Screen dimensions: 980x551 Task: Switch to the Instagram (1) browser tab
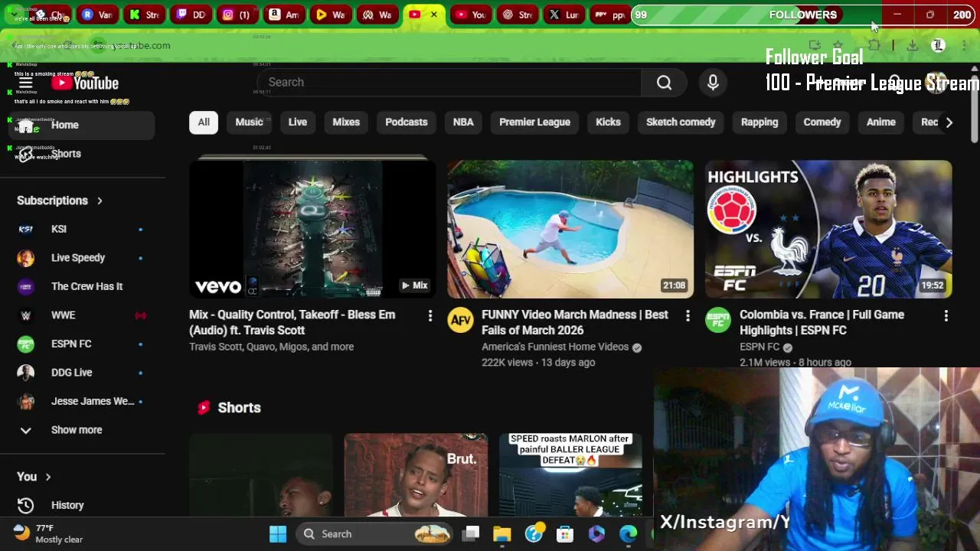(237, 15)
